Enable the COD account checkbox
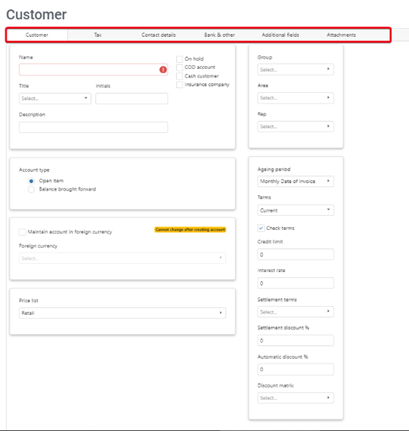 tap(179, 67)
